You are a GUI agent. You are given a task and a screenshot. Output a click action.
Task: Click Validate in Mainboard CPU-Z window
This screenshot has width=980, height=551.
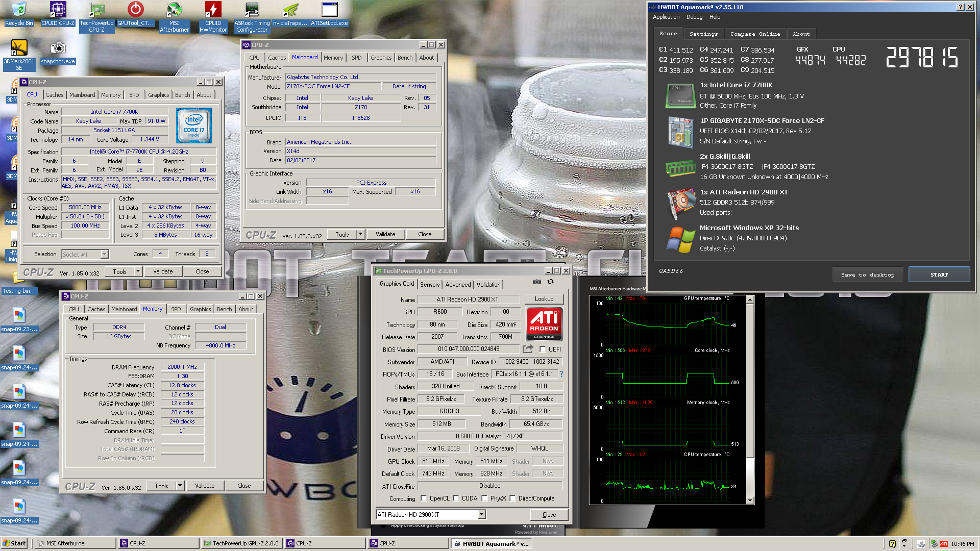pyautogui.click(x=385, y=234)
